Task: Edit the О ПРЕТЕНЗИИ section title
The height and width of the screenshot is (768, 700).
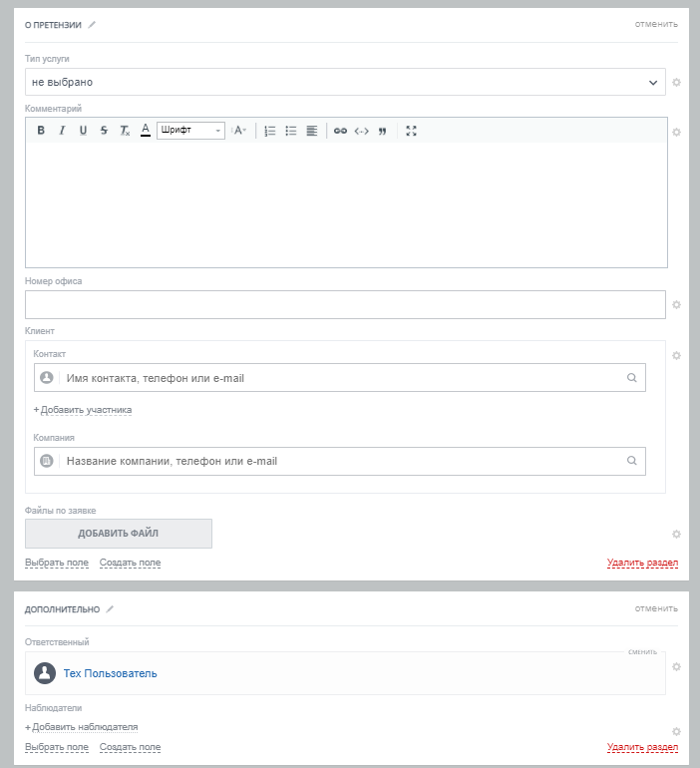Action: coord(93,25)
